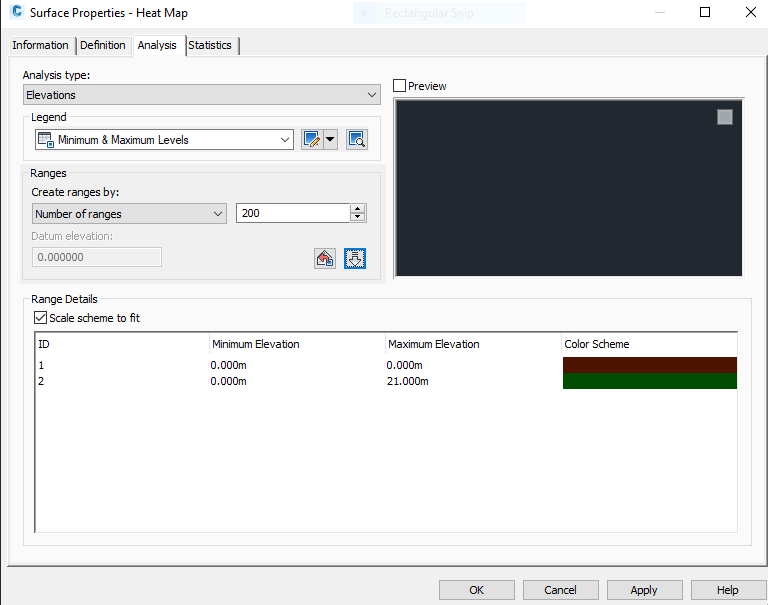
Task: Click the OK button
Action: point(477,590)
